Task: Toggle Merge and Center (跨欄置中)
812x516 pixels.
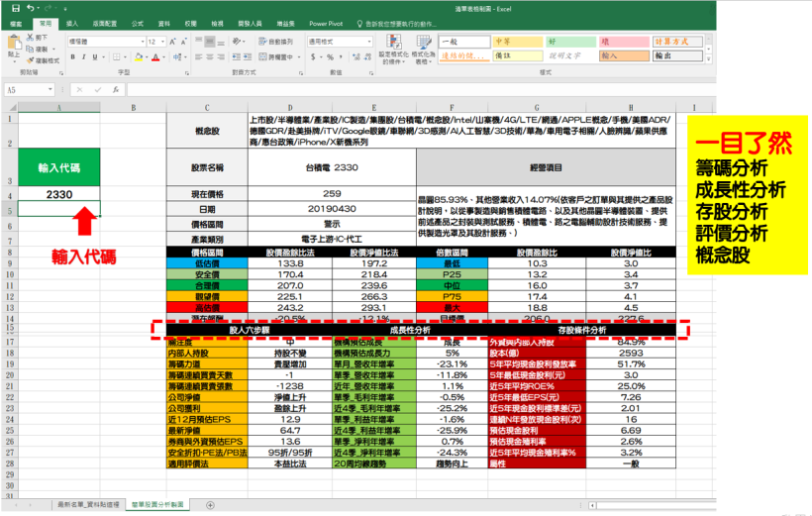Action: 277,57
